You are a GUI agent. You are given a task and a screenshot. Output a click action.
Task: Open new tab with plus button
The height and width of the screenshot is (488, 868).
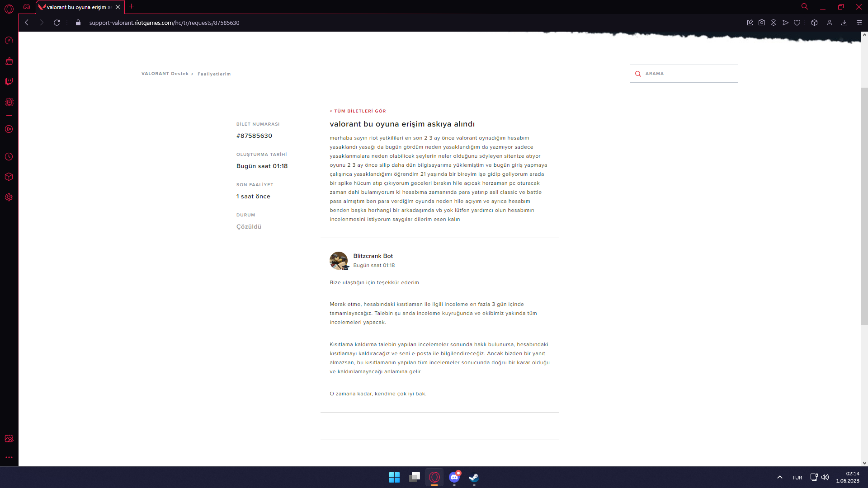pos(132,6)
